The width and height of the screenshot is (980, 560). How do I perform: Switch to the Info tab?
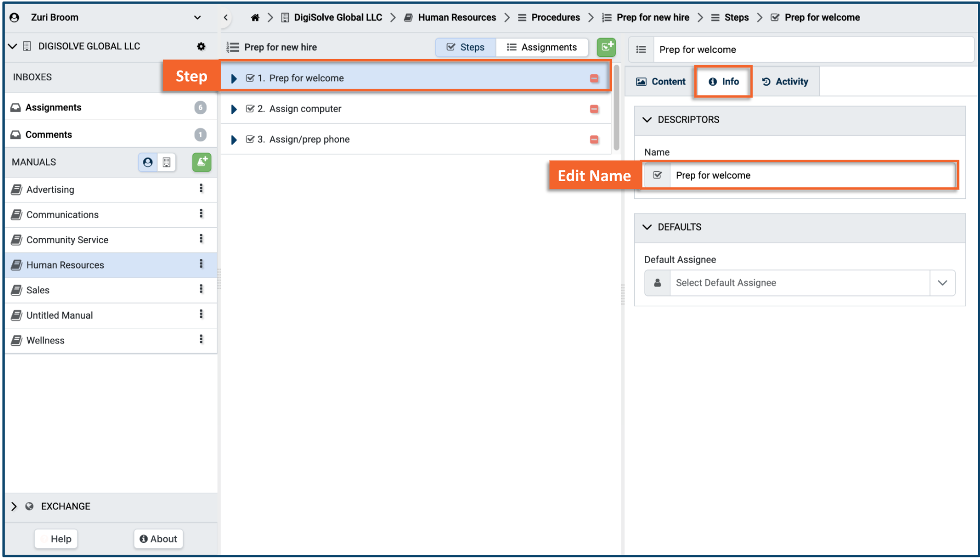point(723,82)
